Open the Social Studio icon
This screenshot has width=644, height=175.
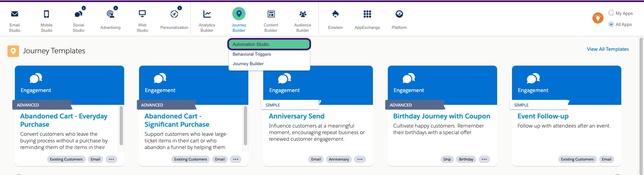coord(78,14)
